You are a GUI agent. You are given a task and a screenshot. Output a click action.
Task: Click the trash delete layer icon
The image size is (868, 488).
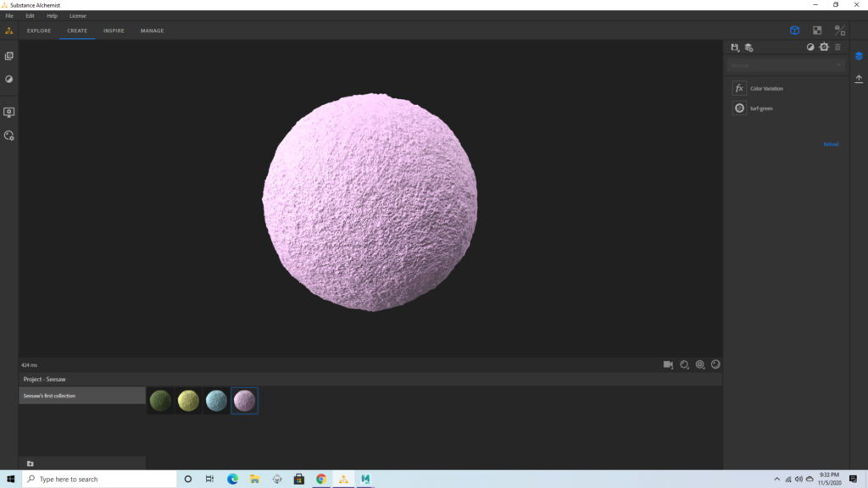click(x=837, y=47)
